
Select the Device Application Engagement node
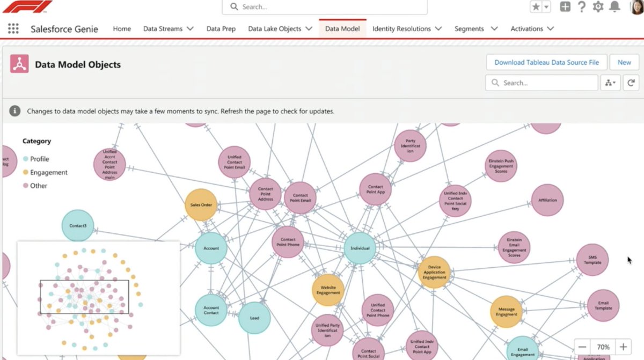pyautogui.click(x=434, y=272)
